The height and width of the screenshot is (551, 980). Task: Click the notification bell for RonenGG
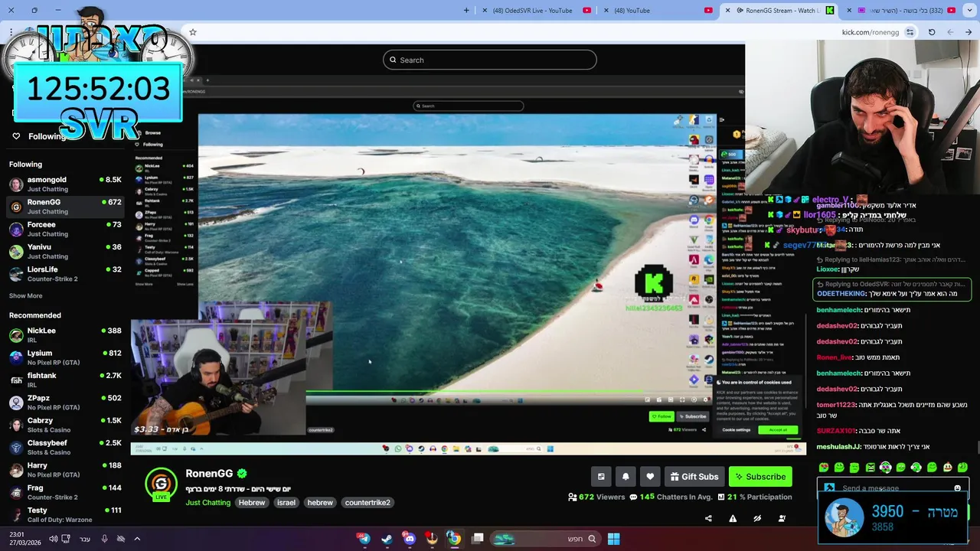(x=626, y=476)
